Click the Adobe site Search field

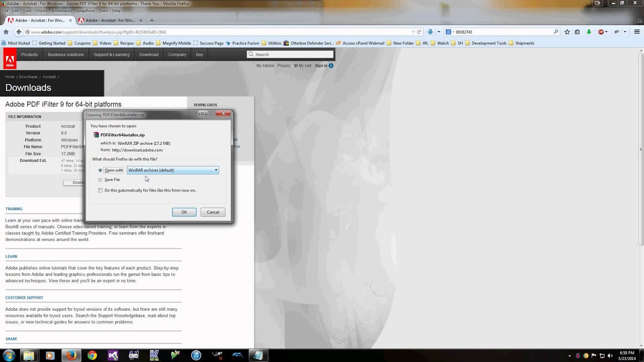pos(290,54)
